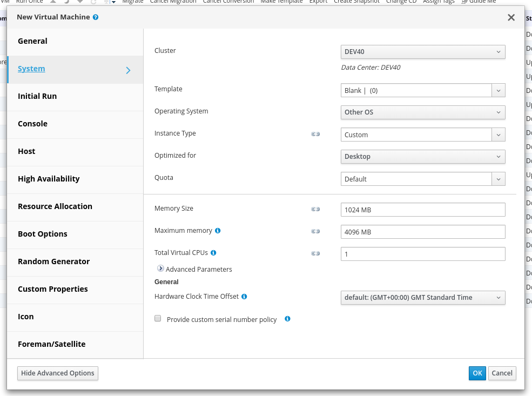
Task: Expand Advanced Parameters section
Action: pos(161,269)
